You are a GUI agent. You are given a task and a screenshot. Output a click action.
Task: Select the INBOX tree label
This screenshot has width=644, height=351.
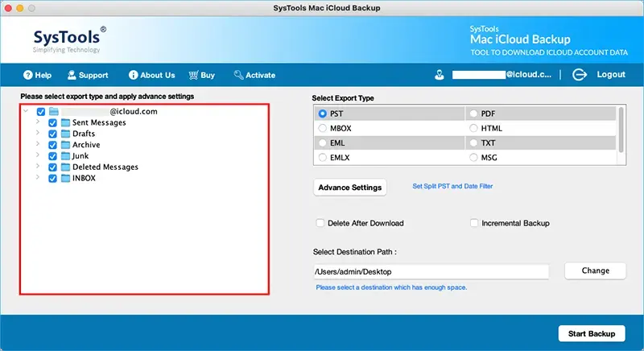pyautogui.click(x=84, y=178)
